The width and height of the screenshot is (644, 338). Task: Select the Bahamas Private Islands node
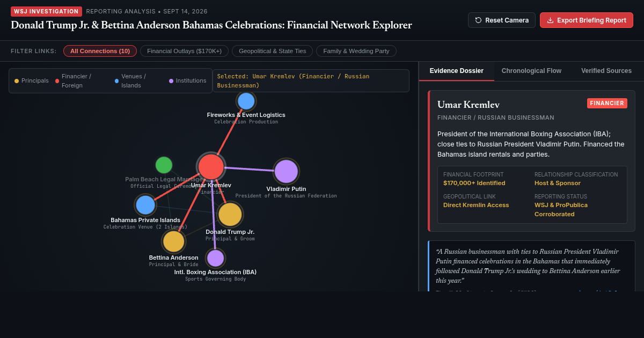pos(145,205)
